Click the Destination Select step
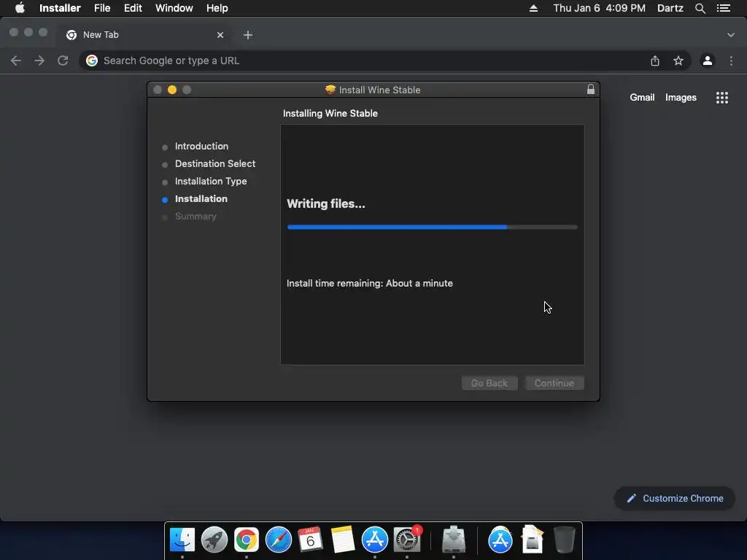The width and height of the screenshot is (747, 560). coord(215,164)
